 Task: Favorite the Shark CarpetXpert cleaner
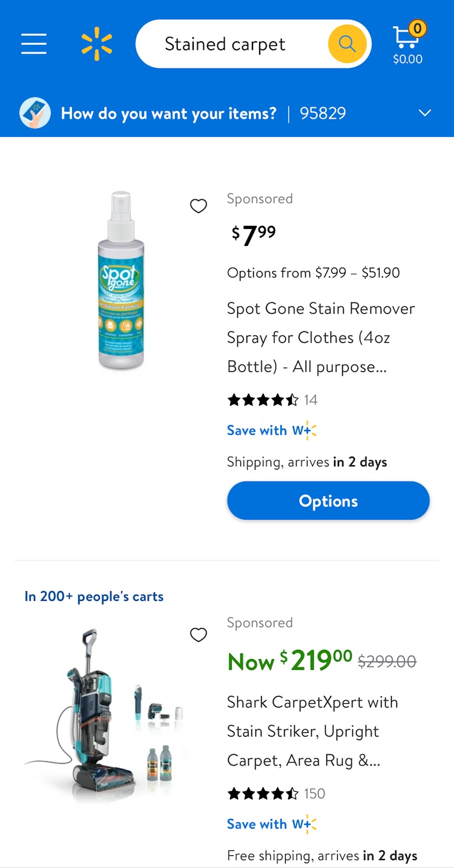[199, 635]
